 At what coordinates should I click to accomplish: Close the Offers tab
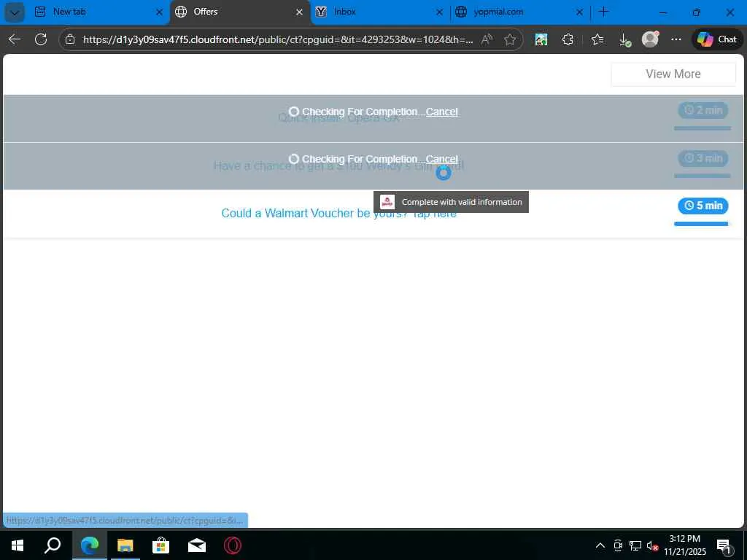299,12
